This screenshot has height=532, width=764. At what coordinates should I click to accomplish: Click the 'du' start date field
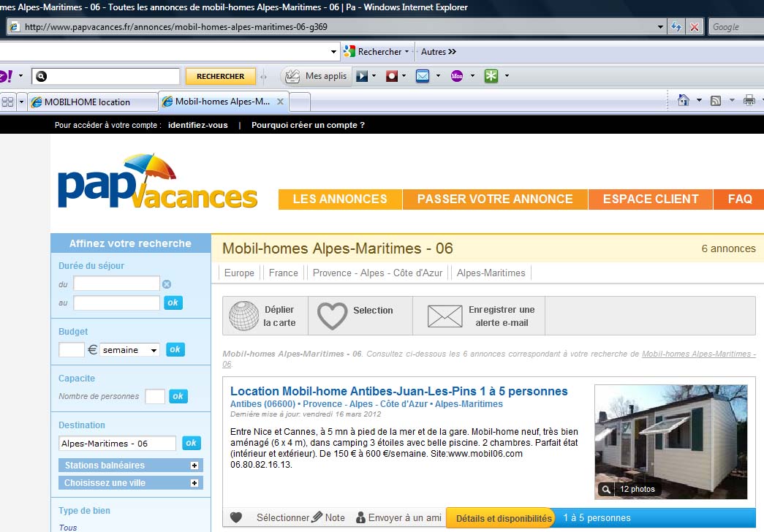click(x=116, y=284)
